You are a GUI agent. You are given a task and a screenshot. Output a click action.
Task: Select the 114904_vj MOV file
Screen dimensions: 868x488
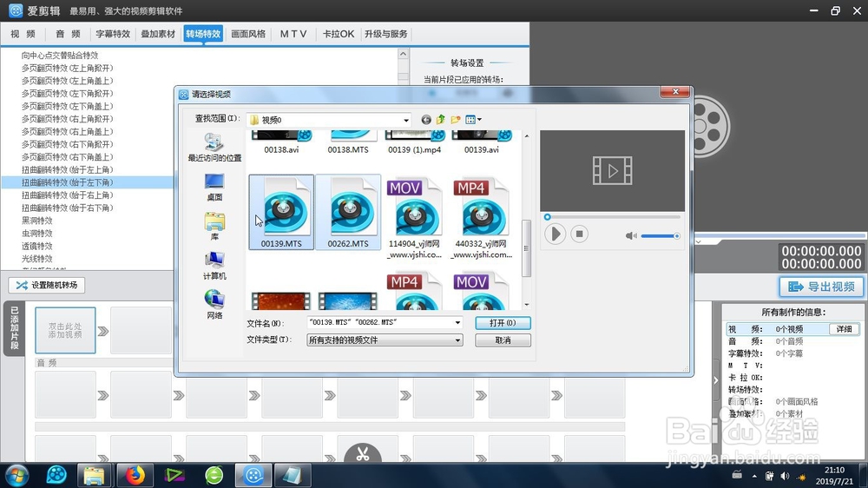point(415,218)
